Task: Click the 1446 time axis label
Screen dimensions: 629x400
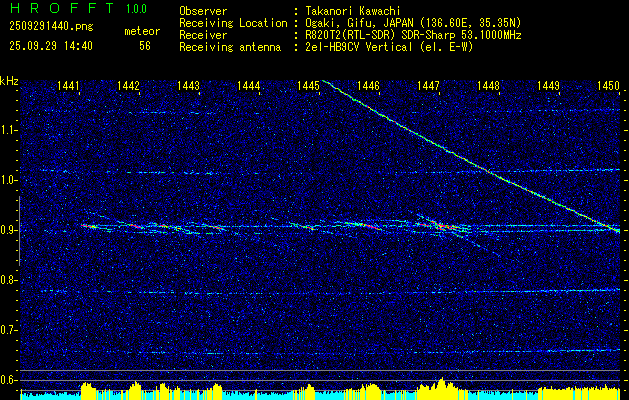Action: point(368,85)
